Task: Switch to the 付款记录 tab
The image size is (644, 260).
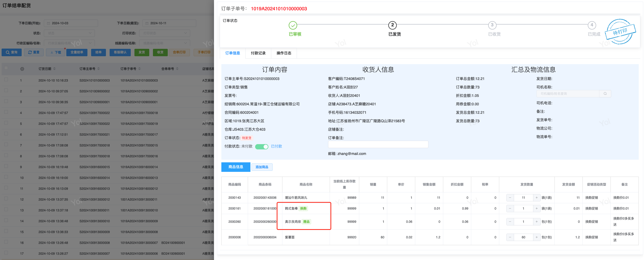Action: (258, 53)
